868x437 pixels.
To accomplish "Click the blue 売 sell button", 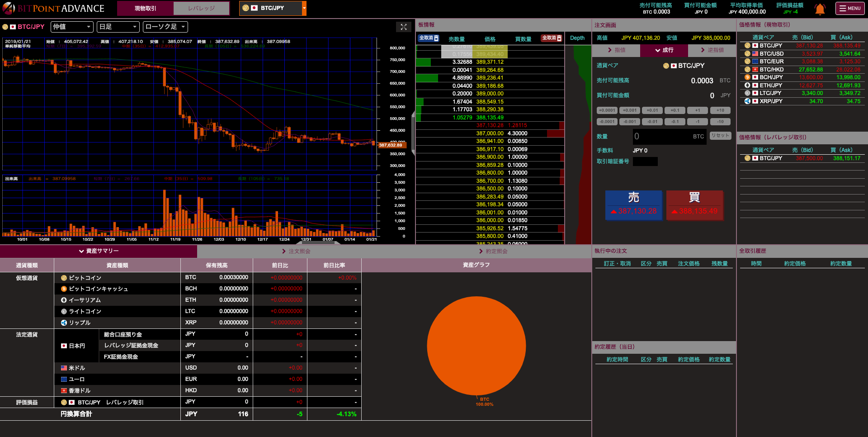I will coord(633,205).
